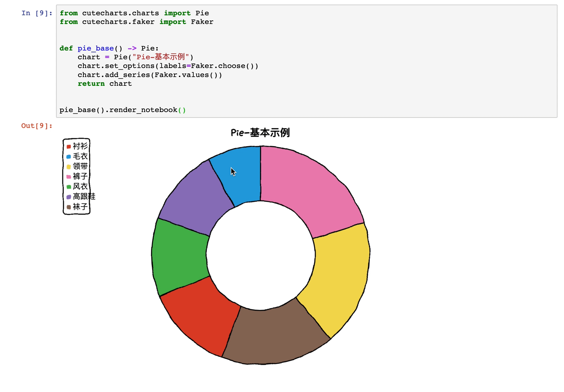Click the white donut center hole
564x392 pixels.
click(261, 255)
